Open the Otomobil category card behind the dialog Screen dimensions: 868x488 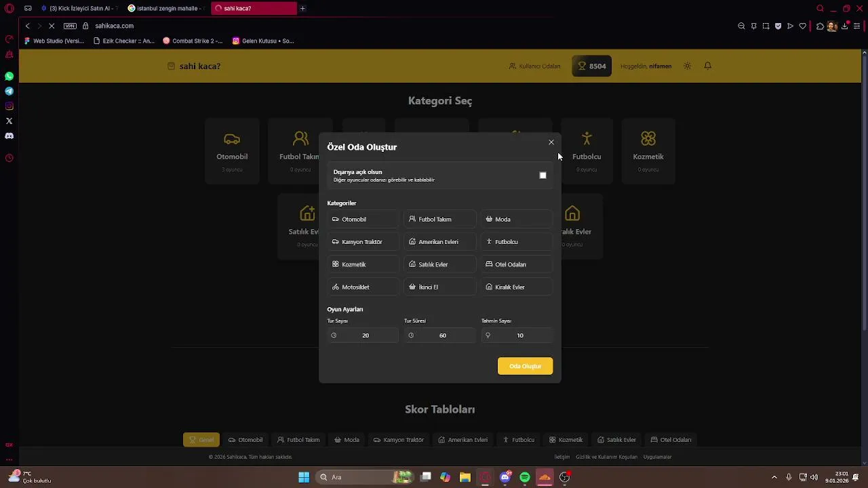(232, 151)
